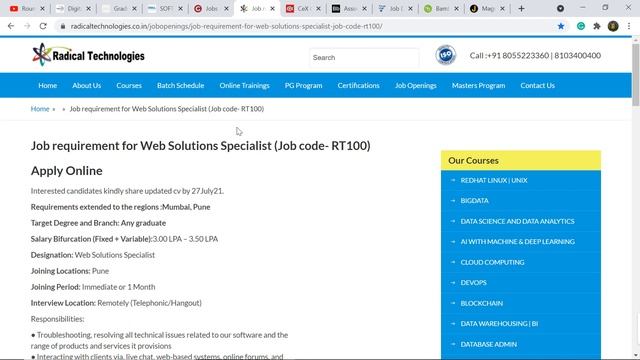Open the About Us menu

point(87,85)
